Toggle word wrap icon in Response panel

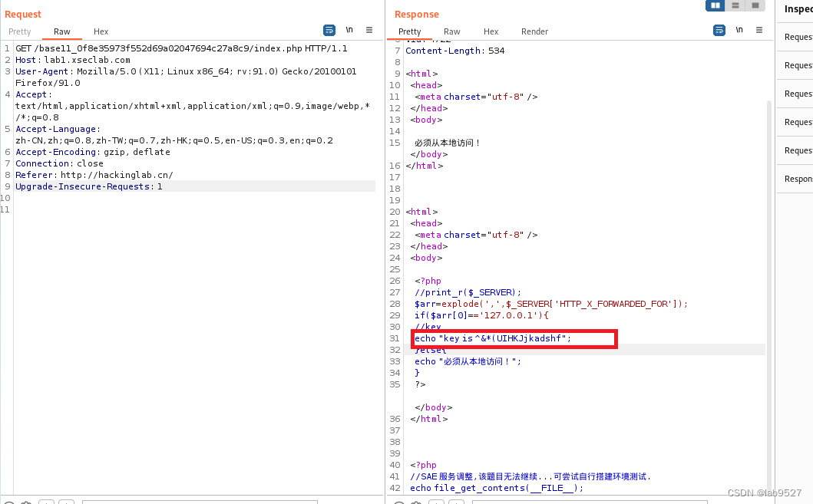coord(719,31)
